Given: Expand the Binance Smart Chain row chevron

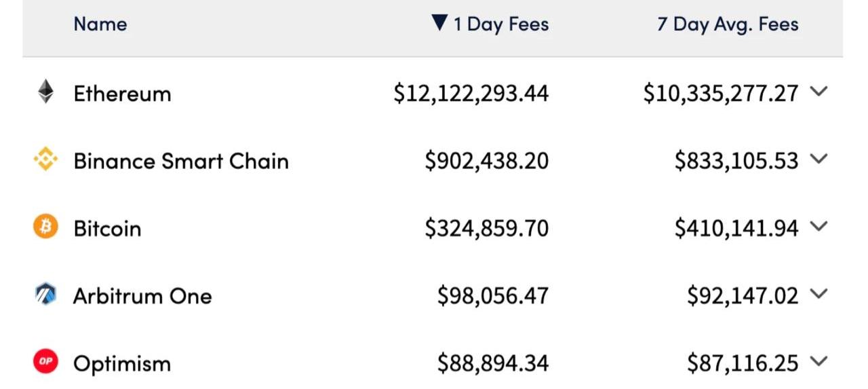Looking at the screenshot, I should (819, 159).
